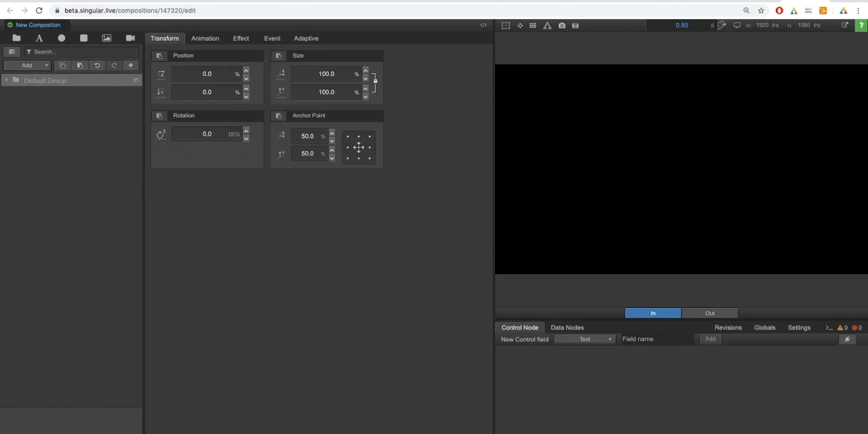
Task: Select the Video camera widget tool
Action: [130, 38]
